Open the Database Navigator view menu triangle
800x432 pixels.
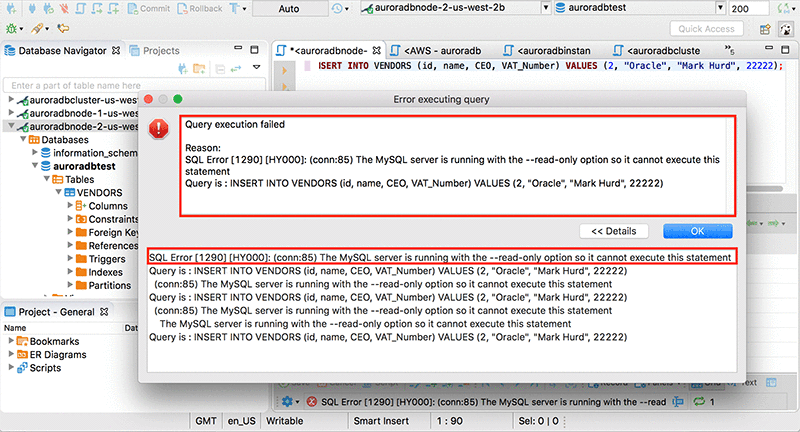(x=257, y=67)
